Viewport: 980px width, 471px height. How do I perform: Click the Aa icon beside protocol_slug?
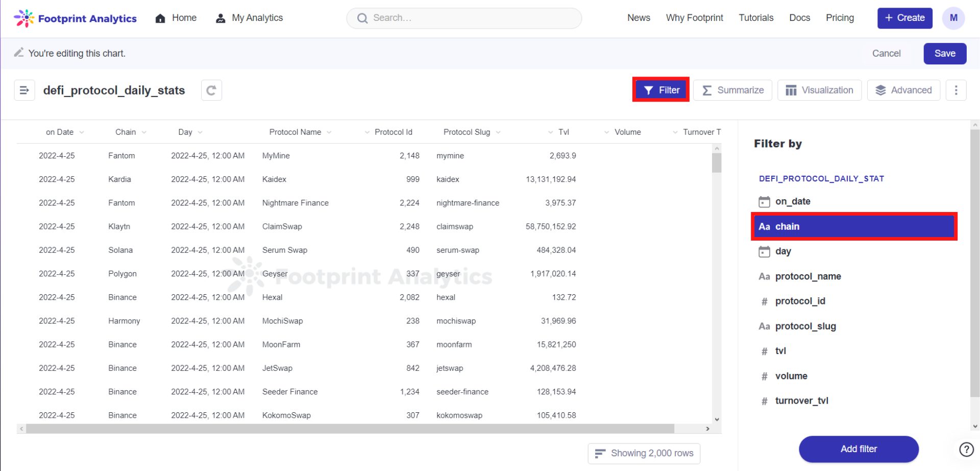coord(764,326)
